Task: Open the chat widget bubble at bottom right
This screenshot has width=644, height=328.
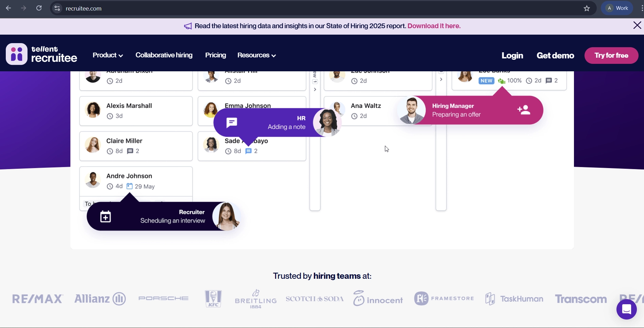Action: tap(627, 309)
